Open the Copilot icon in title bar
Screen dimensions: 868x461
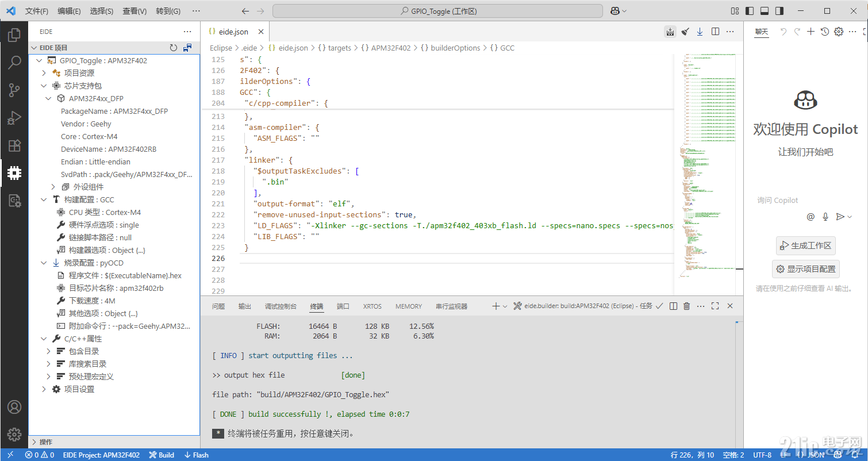point(615,11)
